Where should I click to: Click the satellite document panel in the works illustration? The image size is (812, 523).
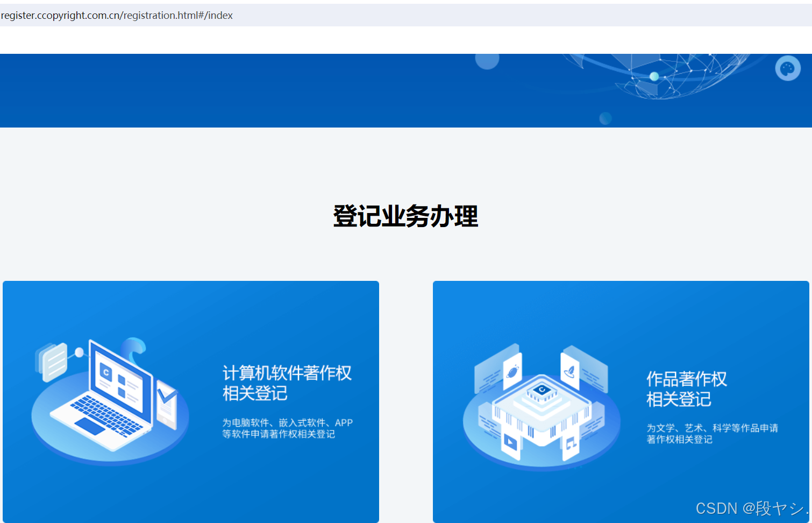tap(513, 371)
